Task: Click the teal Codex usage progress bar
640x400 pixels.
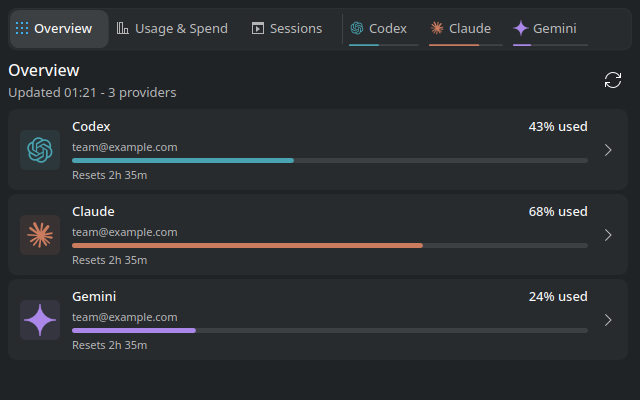Action: [x=330, y=160]
